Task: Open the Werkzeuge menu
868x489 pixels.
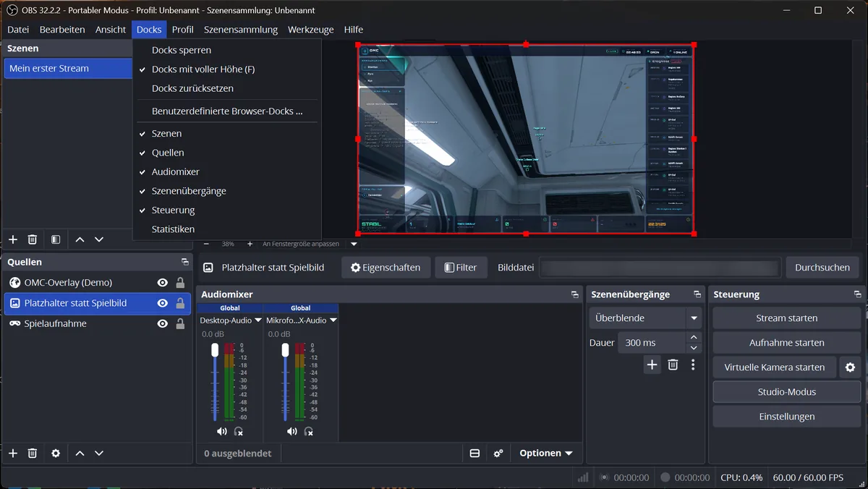Action: tap(311, 30)
